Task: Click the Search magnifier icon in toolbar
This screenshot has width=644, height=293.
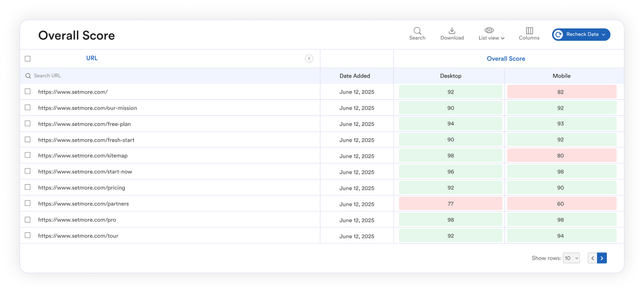Action: click(x=417, y=31)
